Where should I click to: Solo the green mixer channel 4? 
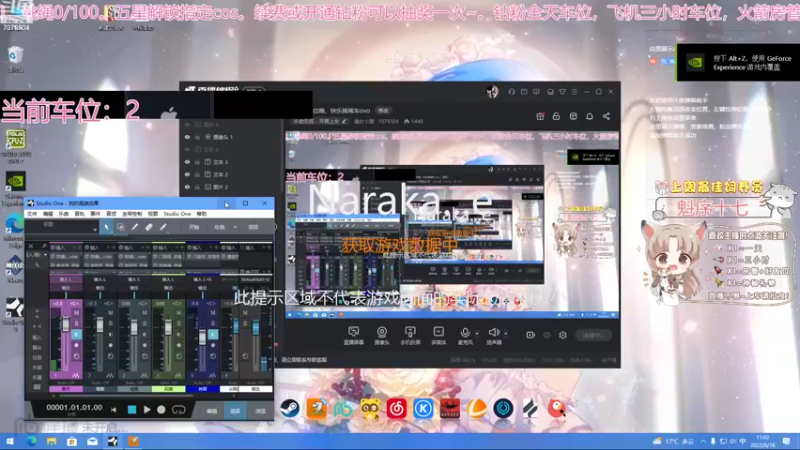pyautogui.click(x=179, y=323)
